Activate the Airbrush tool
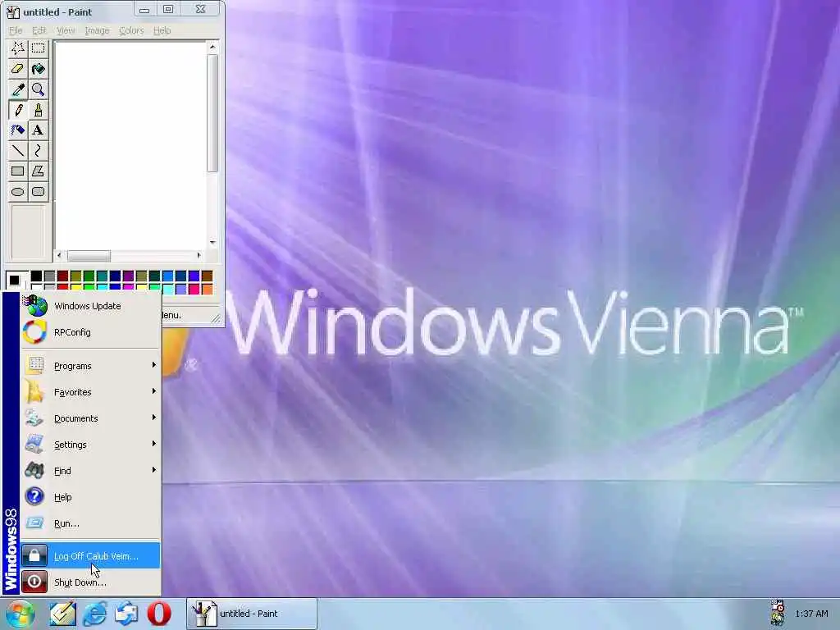Screen dimensions: 840x630 18,130
